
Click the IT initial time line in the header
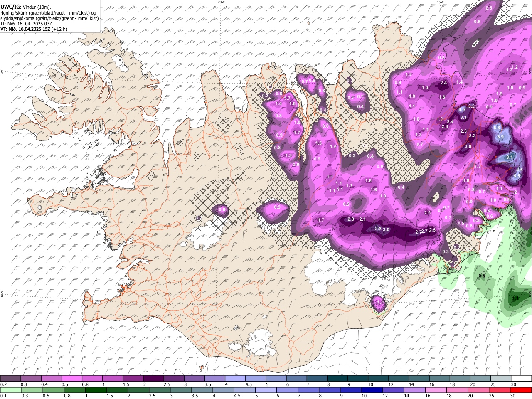(x=26, y=24)
